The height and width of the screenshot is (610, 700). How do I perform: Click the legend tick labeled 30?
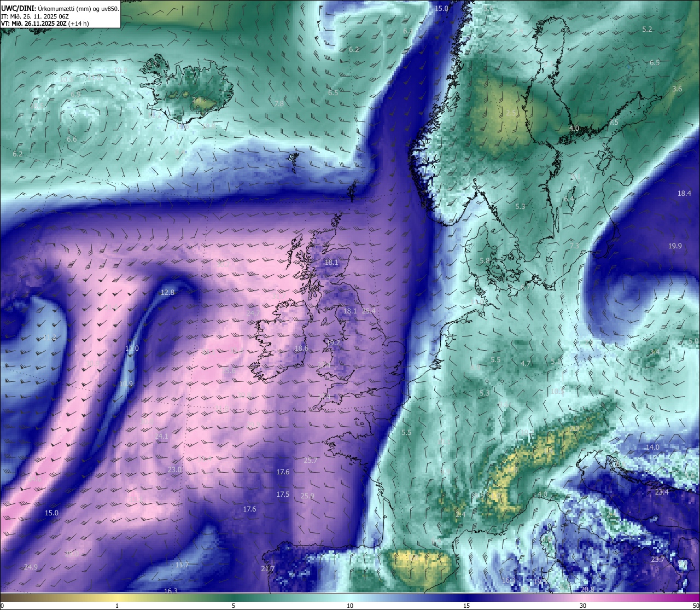(583, 606)
